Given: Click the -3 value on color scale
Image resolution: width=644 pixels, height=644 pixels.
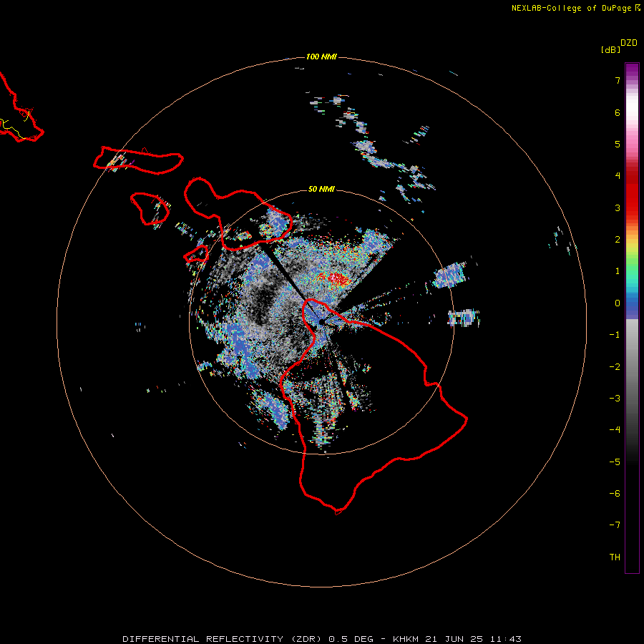Looking at the screenshot, I should pos(615,399).
